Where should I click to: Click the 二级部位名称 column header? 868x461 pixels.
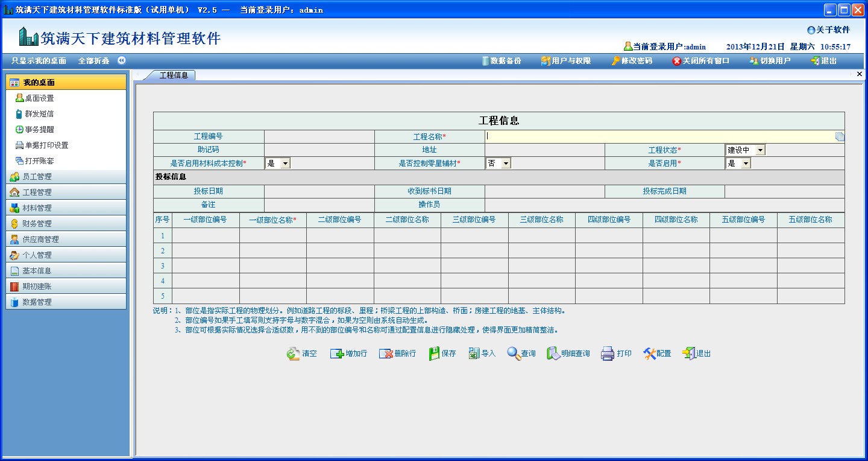coord(407,220)
